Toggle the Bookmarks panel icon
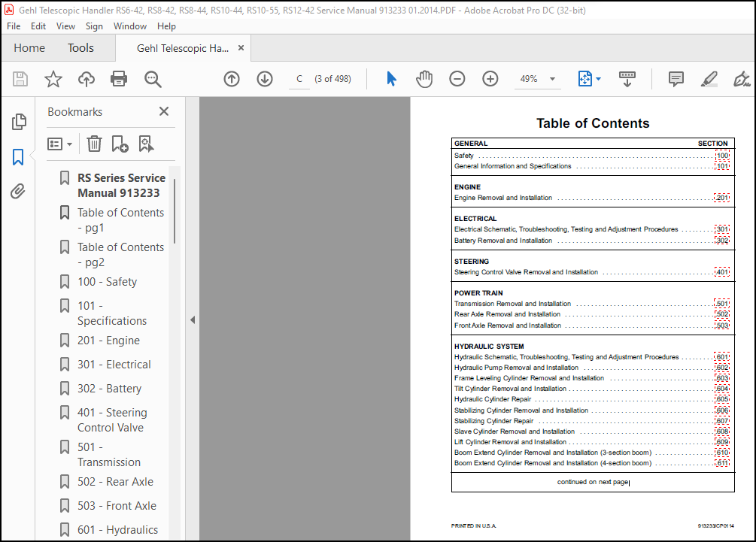Image resolution: width=756 pixels, height=542 pixels. (18, 157)
